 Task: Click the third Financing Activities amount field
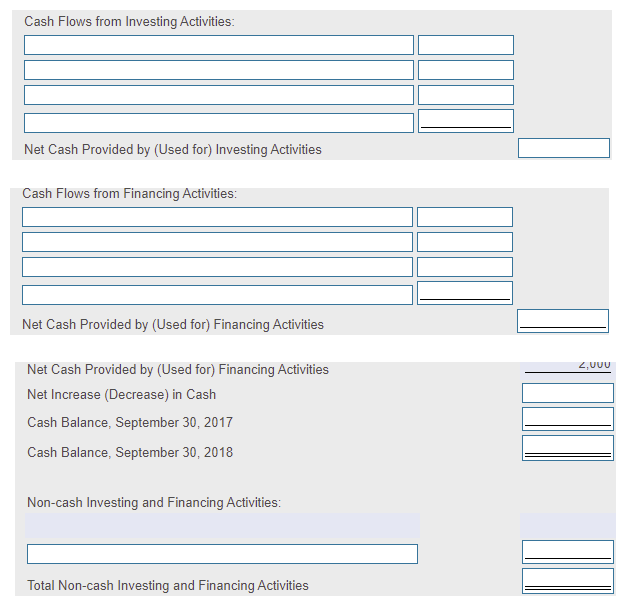(x=465, y=267)
